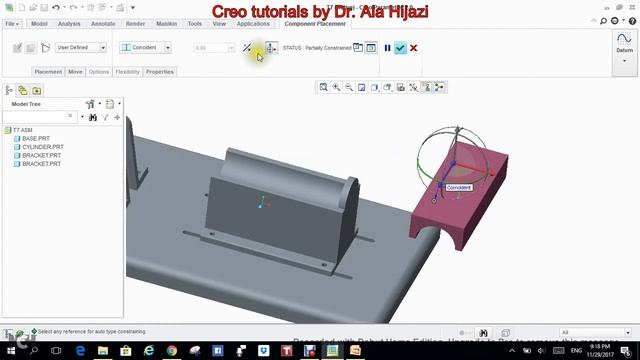Toggle the spin center icon
The width and height of the screenshot is (640, 360).
point(439,87)
